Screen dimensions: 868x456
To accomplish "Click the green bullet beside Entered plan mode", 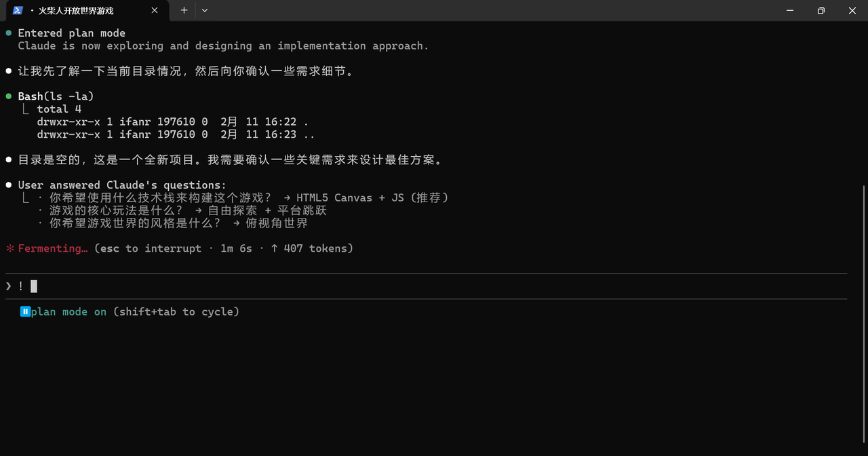I will pos(9,33).
